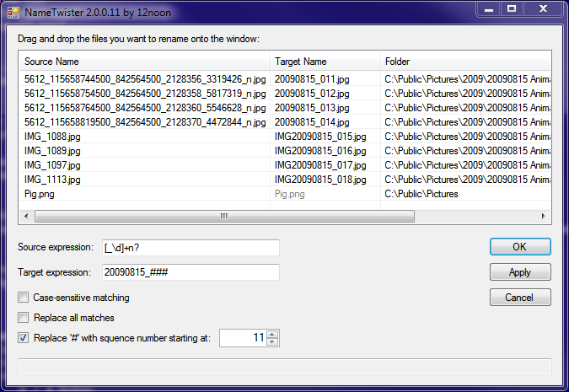The height and width of the screenshot is (392, 569).
Task: Click in the Target expression field
Action: (190, 273)
